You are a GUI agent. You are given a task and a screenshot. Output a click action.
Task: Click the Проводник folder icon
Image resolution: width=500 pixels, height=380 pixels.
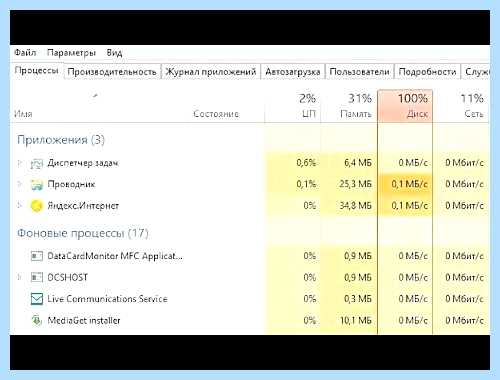click(37, 184)
